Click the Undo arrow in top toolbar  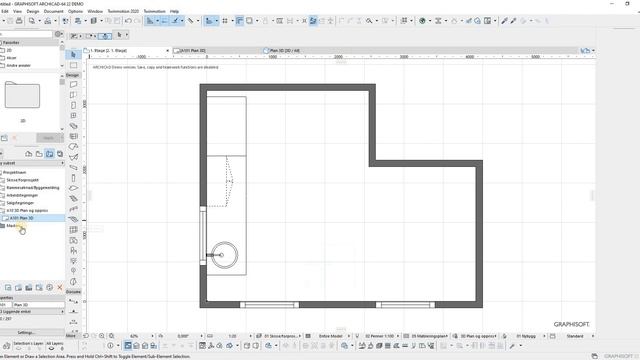(x=128, y=20)
